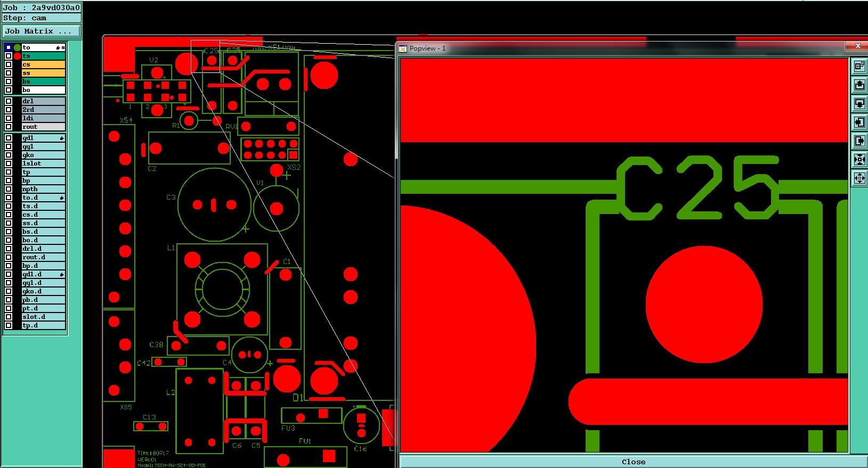The height and width of the screenshot is (468, 868).
Task: Click the small grid marker on layer to
Action: tap(63, 48)
